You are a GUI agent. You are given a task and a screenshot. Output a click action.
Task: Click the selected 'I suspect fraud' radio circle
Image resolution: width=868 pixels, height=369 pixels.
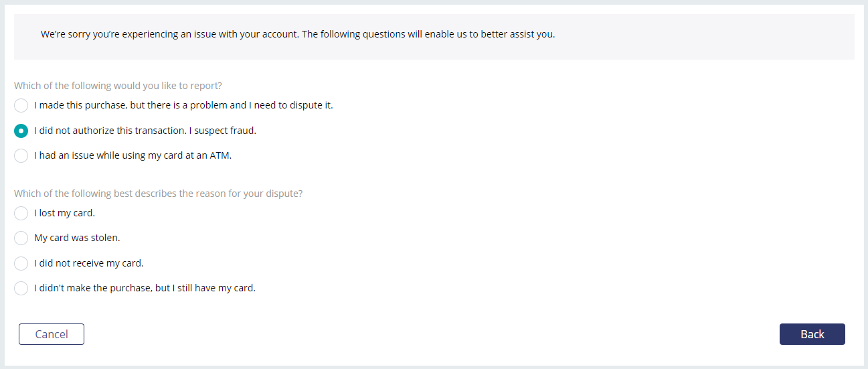click(x=21, y=131)
